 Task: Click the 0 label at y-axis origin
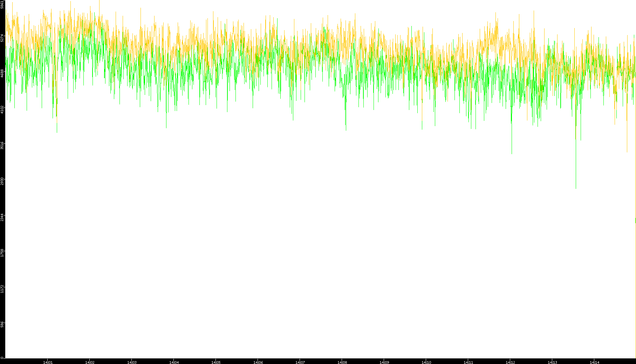(2, 358)
